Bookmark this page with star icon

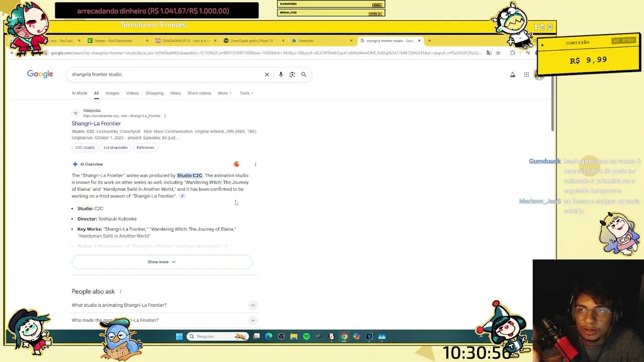[498, 53]
